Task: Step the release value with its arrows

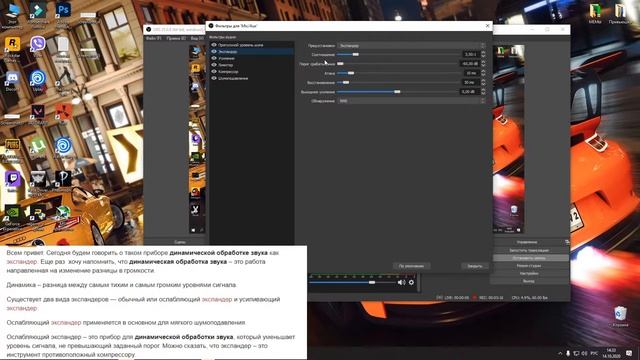Action: coord(483,82)
